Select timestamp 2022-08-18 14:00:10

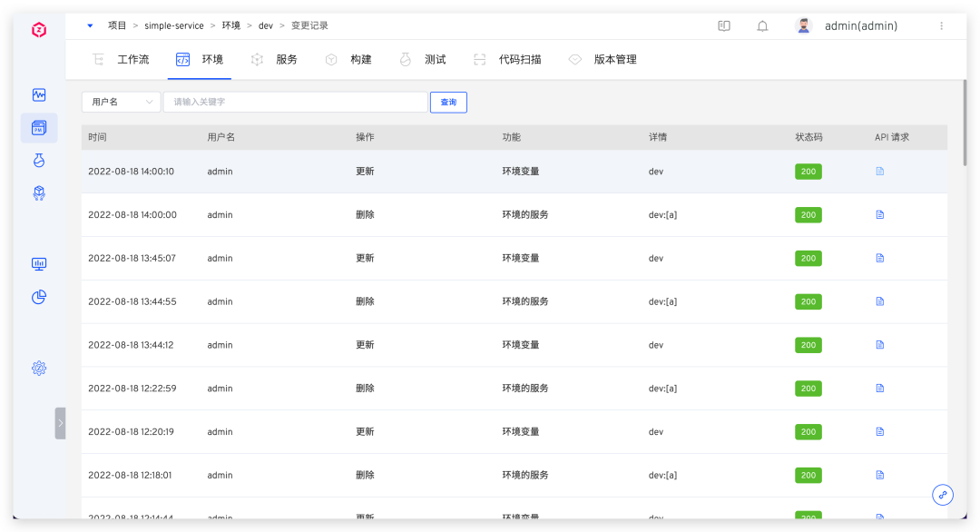click(132, 172)
